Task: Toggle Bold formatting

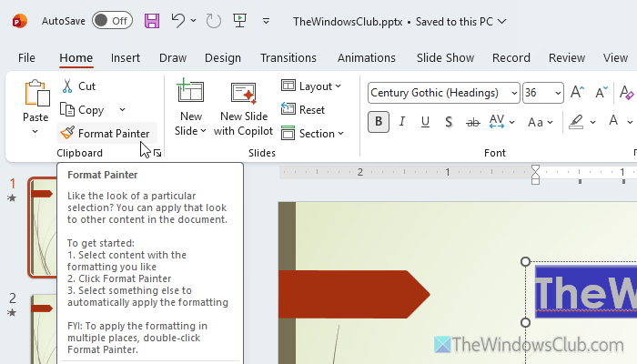Action: (379, 121)
